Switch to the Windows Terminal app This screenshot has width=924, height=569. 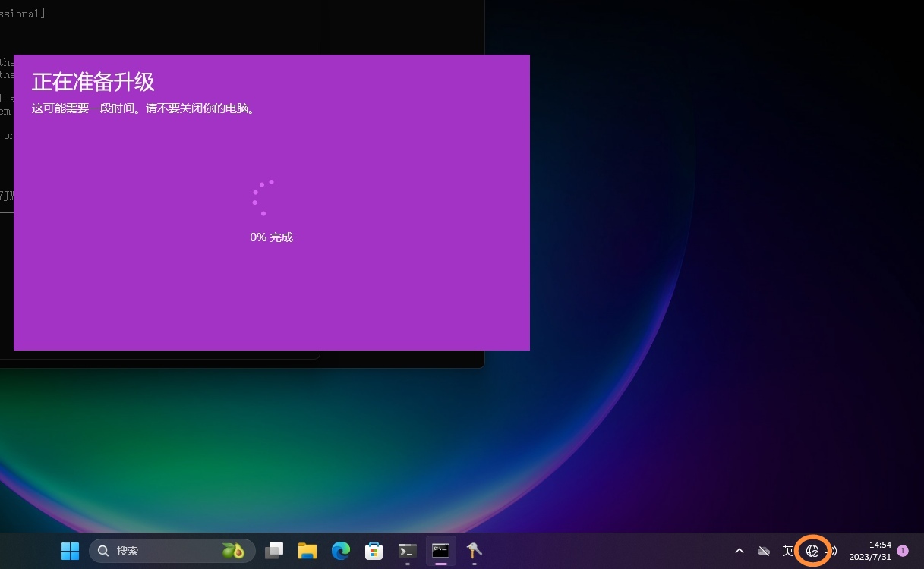pyautogui.click(x=408, y=551)
